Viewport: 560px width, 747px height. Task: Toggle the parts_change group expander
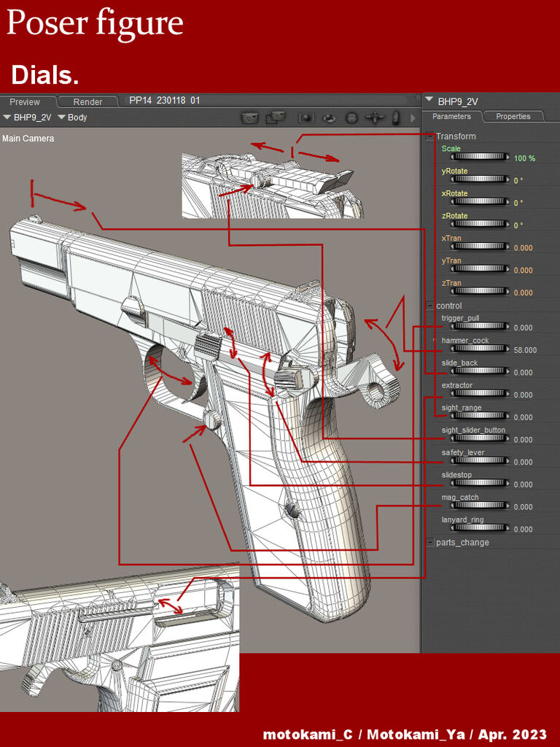430,542
